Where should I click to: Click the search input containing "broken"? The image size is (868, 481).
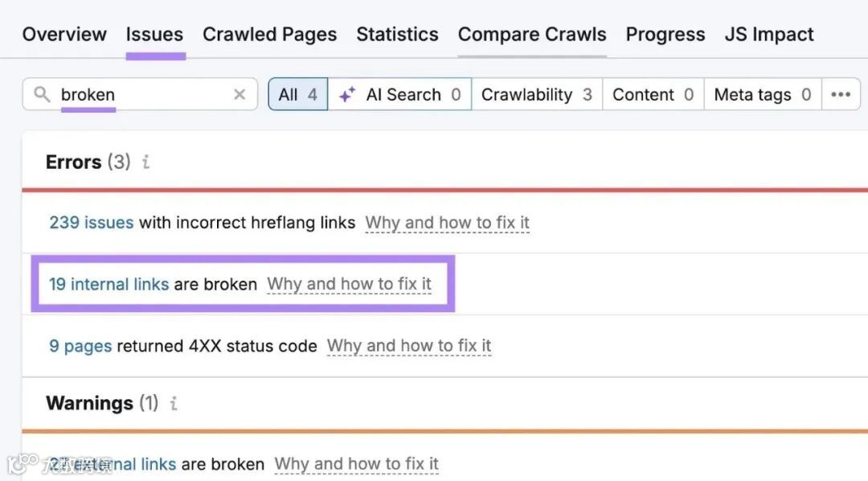pos(145,95)
